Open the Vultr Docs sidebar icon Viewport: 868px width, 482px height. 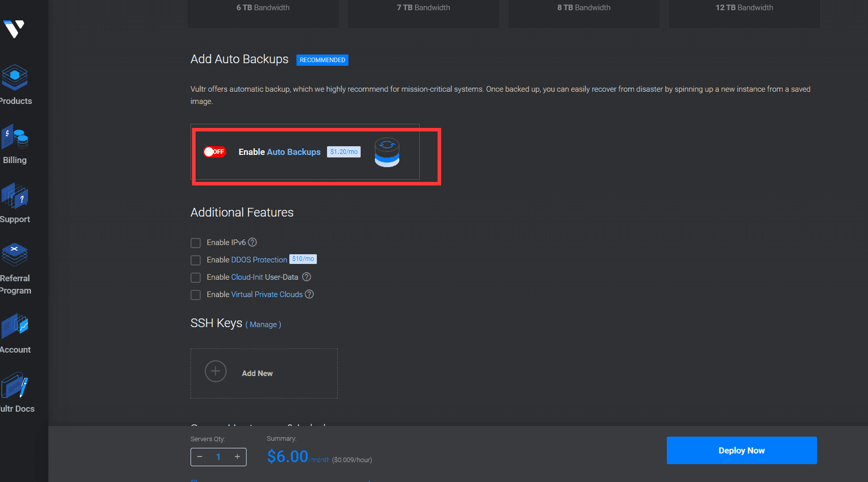coord(15,385)
